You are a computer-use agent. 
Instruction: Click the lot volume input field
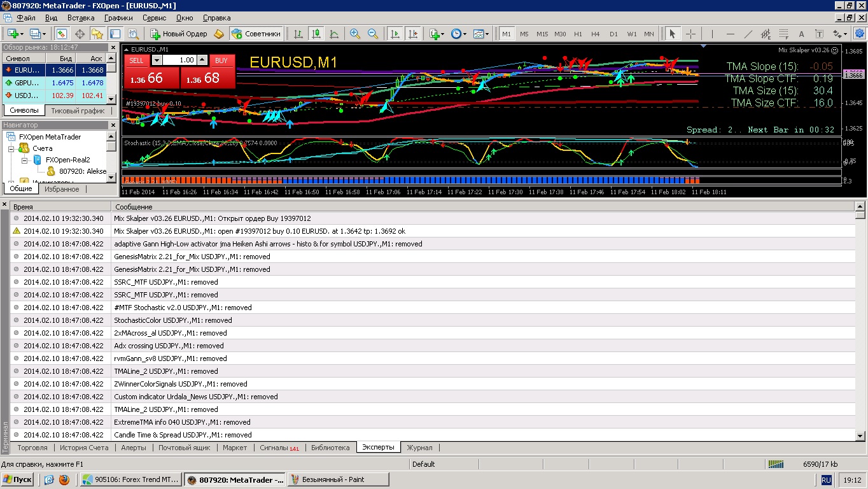point(179,60)
